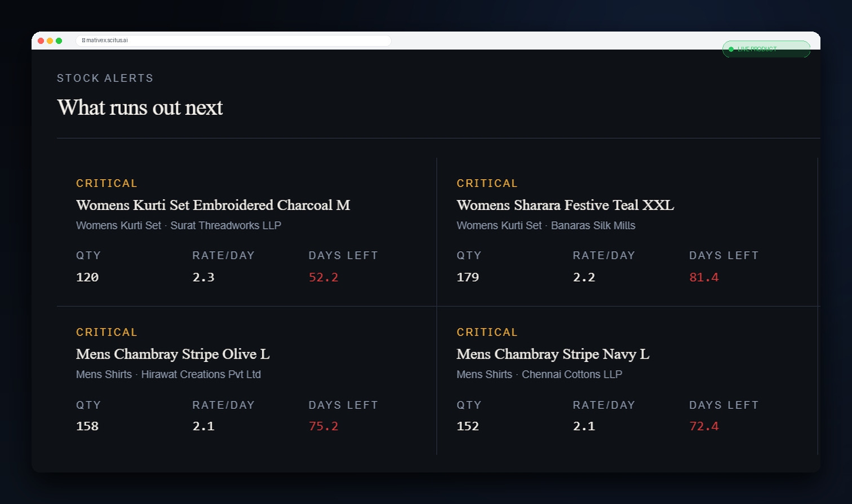Click the lock icon in the address bar
This screenshot has height=504, width=852.
click(83, 41)
